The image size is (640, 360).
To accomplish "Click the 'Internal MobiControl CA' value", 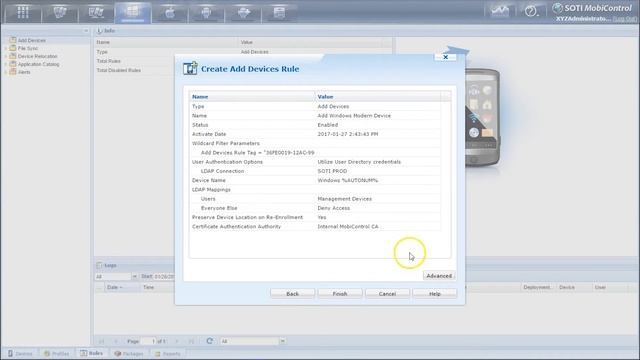I will (348, 226).
